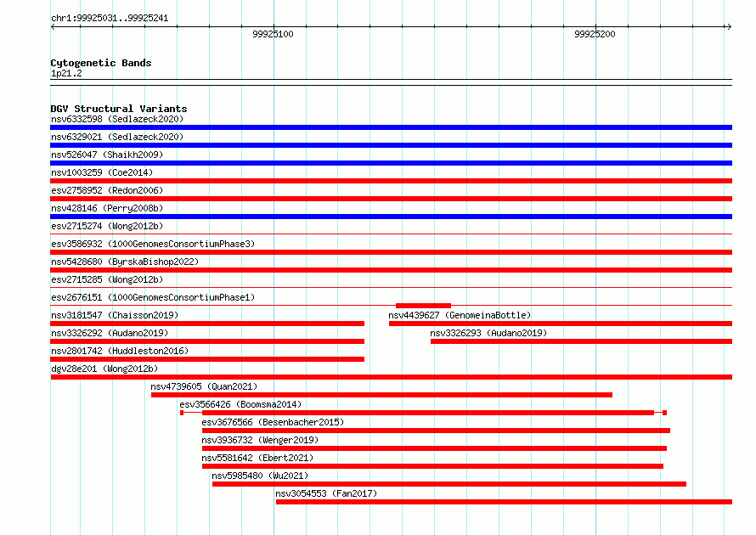Open variant nsv3936732 (Wenger2019)
The height and width of the screenshot is (535, 756).
pos(260,440)
